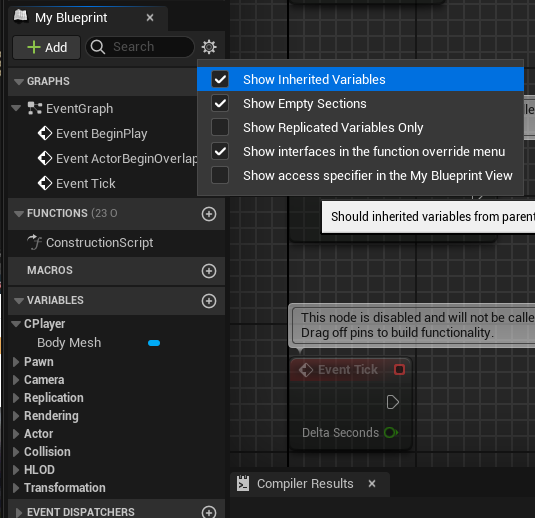Click the green Delta Seconds output pin
Viewport: 535px width, 518px height.
391,433
